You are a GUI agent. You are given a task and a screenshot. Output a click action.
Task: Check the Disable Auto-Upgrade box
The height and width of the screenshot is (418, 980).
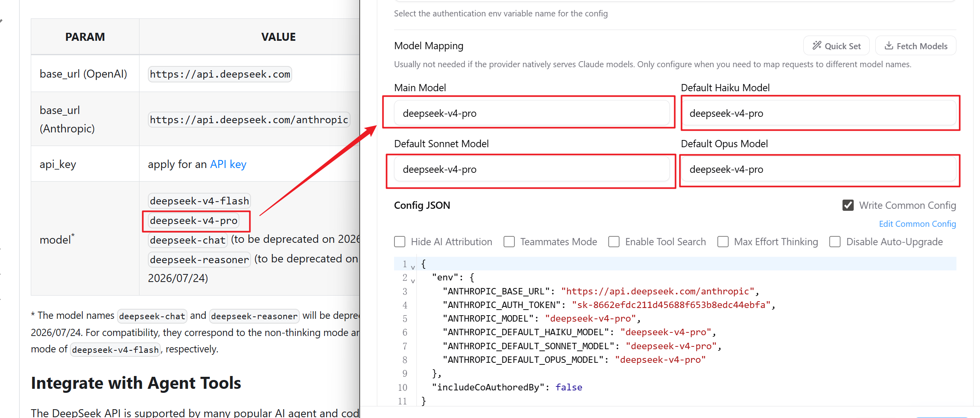tap(835, 242)
